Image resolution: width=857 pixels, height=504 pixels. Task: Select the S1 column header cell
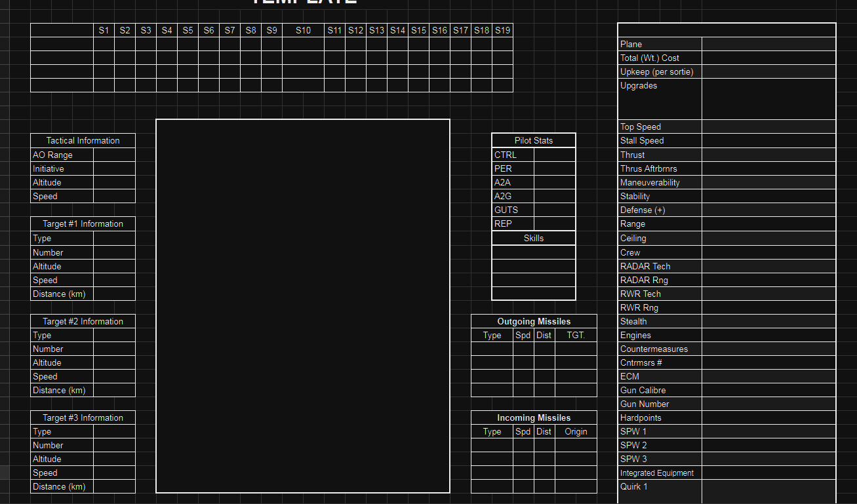104,30
